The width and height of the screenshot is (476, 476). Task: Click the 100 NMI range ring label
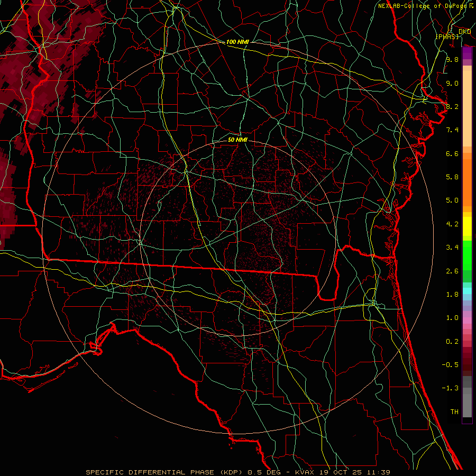coord(237,42)
